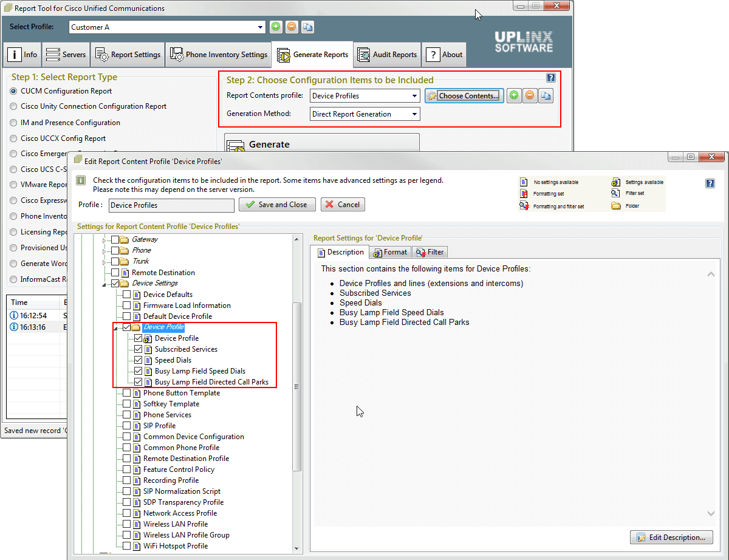Viewport: 729px width, 560px height.
Task: Click the Firmware Load Information document icon
Action: pyautogui.click(x=137, y=306)
